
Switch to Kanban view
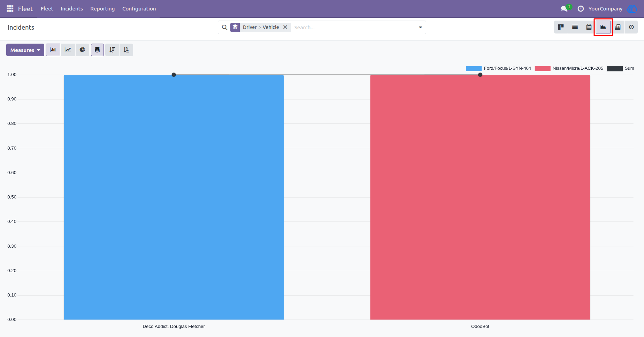point(561,27)
